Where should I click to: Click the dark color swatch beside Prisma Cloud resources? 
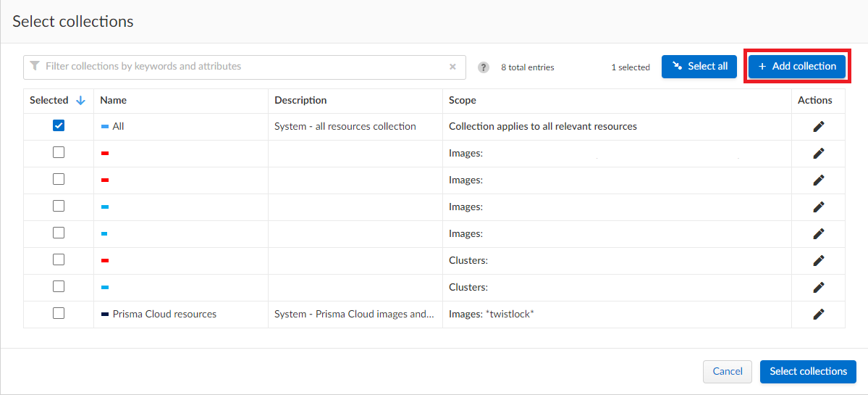click(105, 315)
